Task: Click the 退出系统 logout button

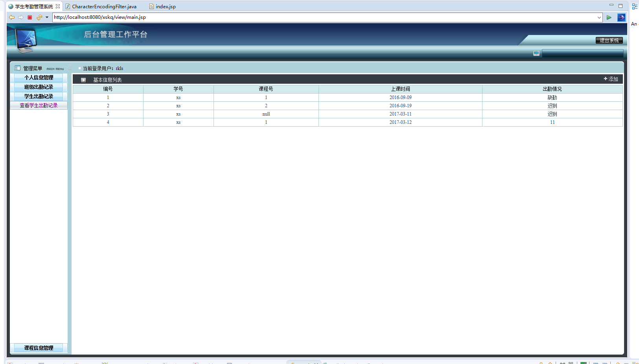Action: coord(609,40)
